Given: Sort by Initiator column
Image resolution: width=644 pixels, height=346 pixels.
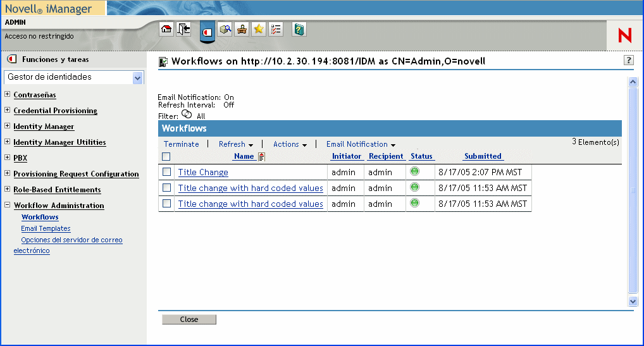Looking at the screenshot, I should pyautogui.click(x=347, y=156).
